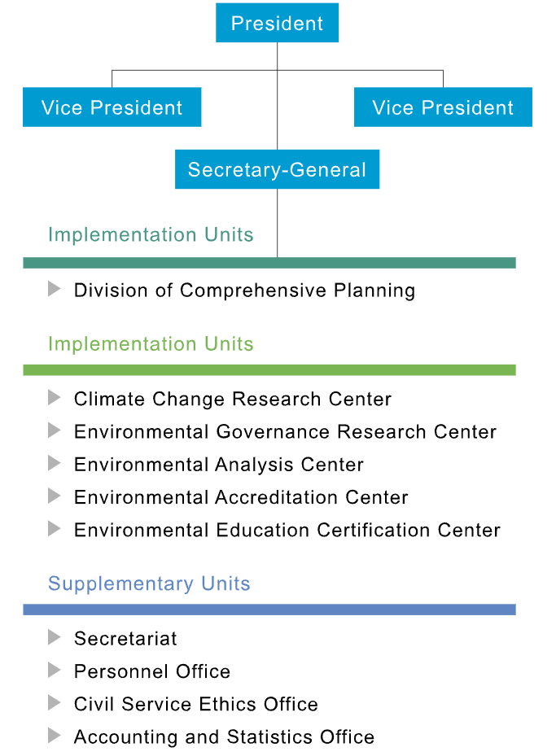Click the President box
556x756 pixels.
[277, 23]
